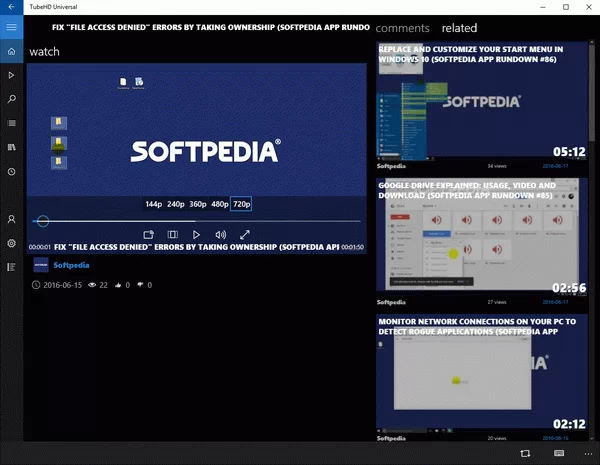Enter fullscreen with the expand arrows icon
This screenshot has width=600, height=465.
click(x=245, y=234)
